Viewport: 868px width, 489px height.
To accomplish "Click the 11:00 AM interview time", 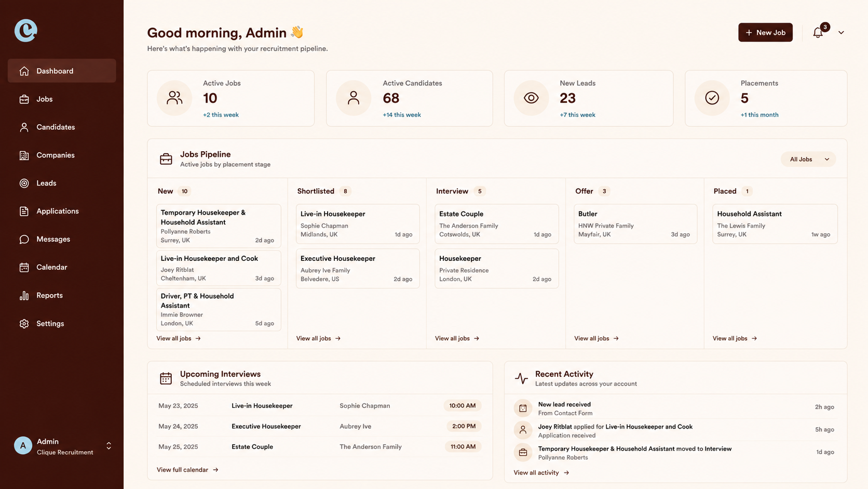I will [463, 446].
